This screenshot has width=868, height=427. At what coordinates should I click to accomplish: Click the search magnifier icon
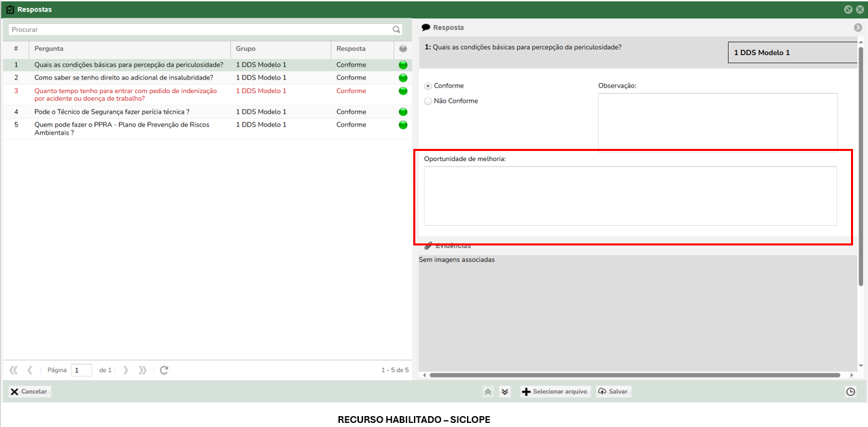(396, 30)
